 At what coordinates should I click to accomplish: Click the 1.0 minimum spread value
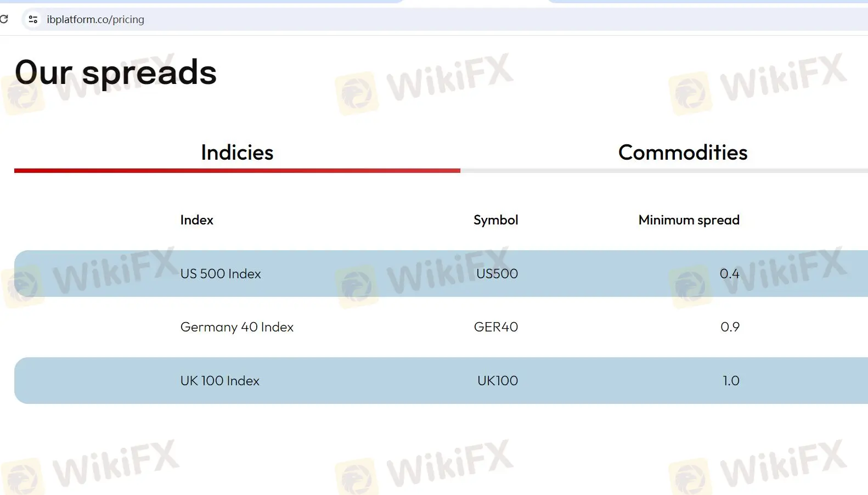point(731,381)
